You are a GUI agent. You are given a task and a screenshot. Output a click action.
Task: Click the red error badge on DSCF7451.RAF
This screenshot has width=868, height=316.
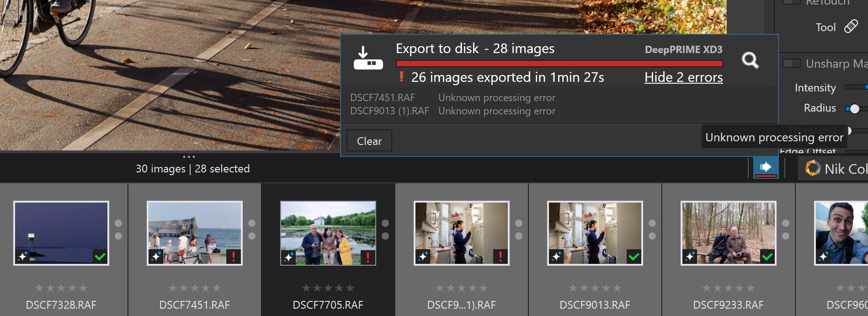coord(234,257)
